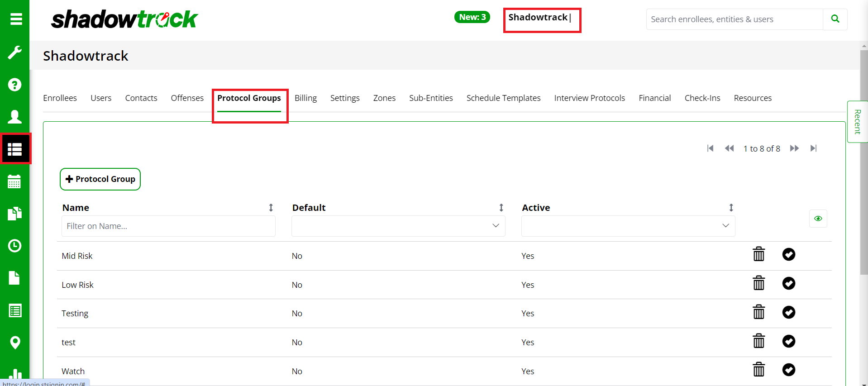Click the 1 to 8 of 8 pagination text

pyautogui.click(x=762, y=148)
